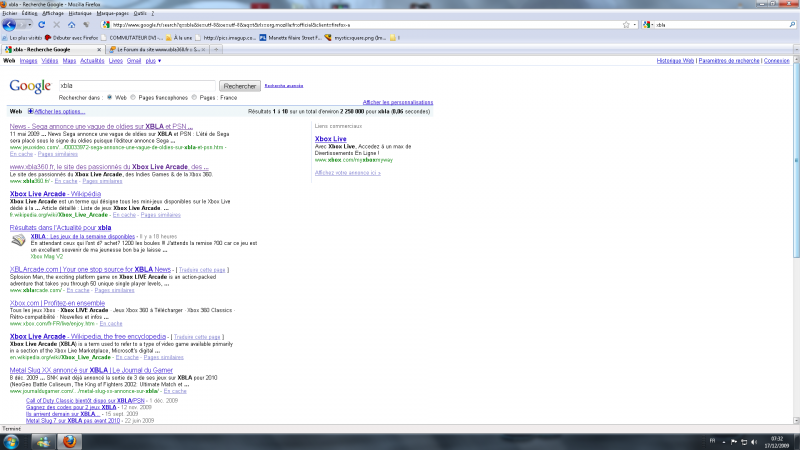The height and width of the screenshot is (450, 800).
Task: Open the Les plus visités bookmark folder
Action: [x=22, y=38]
